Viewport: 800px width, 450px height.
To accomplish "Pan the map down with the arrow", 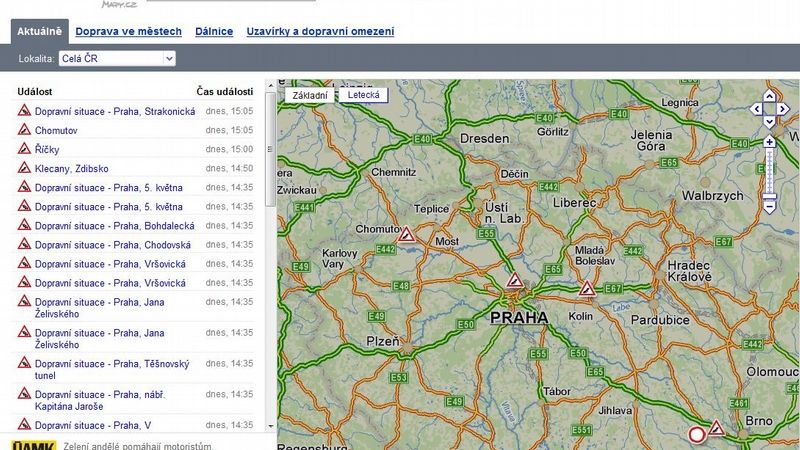I will [x=769, y=123].
